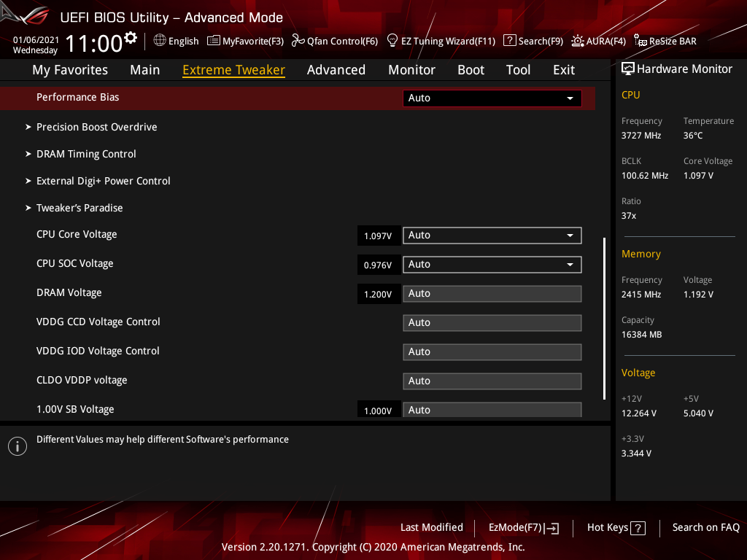
Task: Click the Ratio 37x value
Action: tap(628, 216)
